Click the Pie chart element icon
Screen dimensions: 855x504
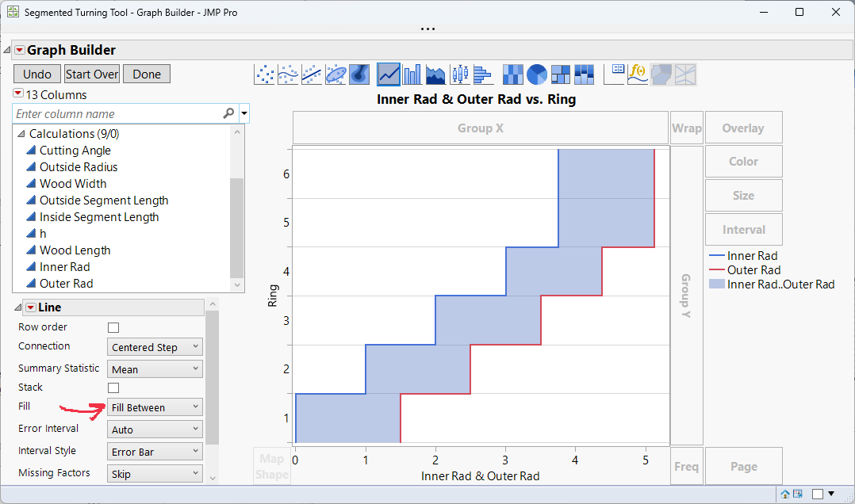tap(535, 74)
